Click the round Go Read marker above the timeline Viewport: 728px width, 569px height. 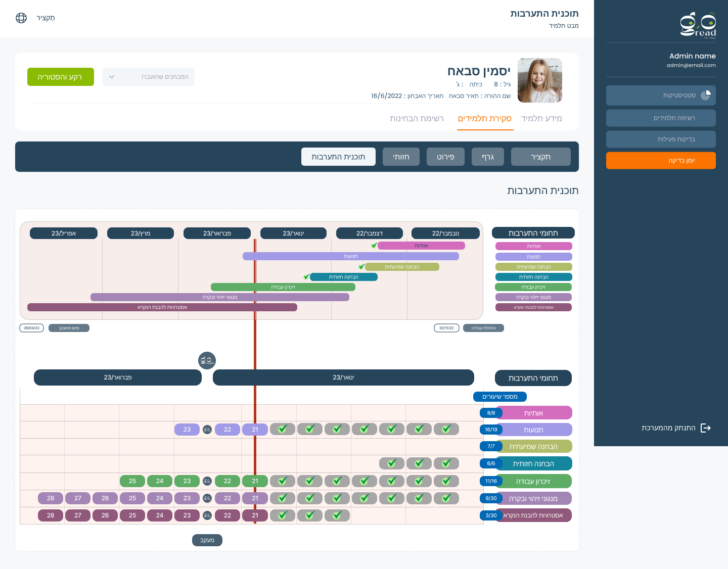click(207, 360)
